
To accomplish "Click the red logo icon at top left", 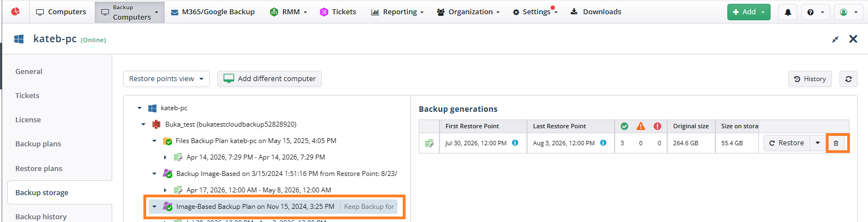I will click(x=15, y=12).
